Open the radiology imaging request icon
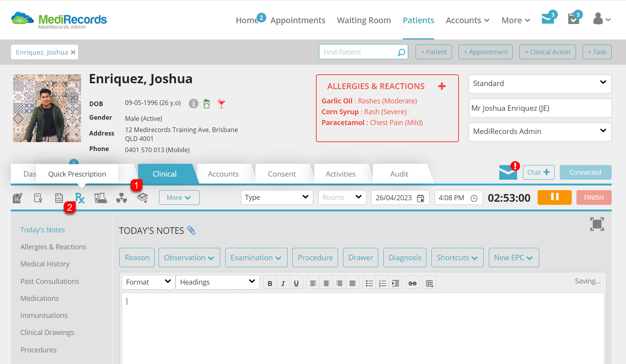 [121, 198]
